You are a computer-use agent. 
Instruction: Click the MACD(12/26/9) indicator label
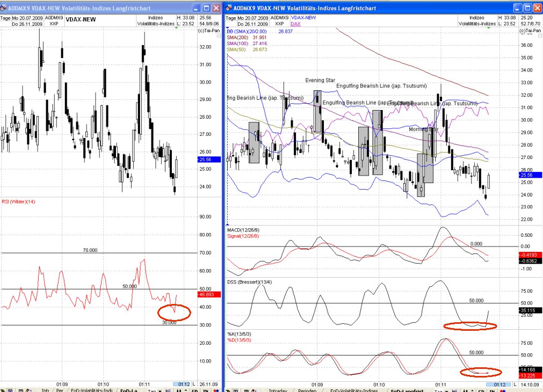(244, 230)
